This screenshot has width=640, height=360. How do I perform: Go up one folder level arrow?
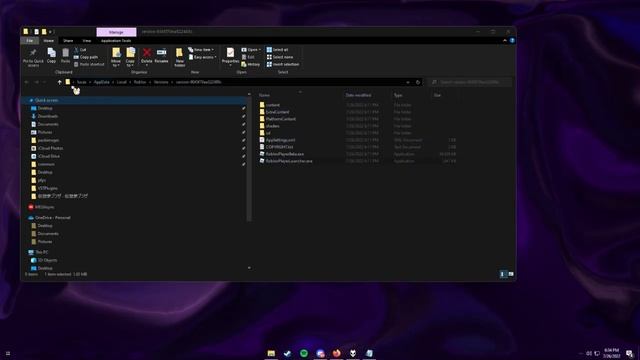coord(60,82)
